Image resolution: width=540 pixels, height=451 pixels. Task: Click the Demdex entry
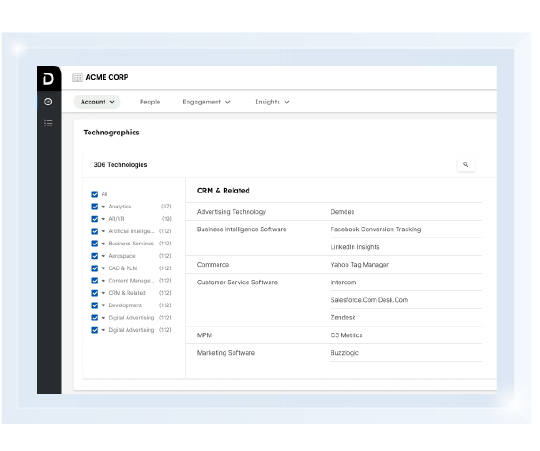point(342,212)
